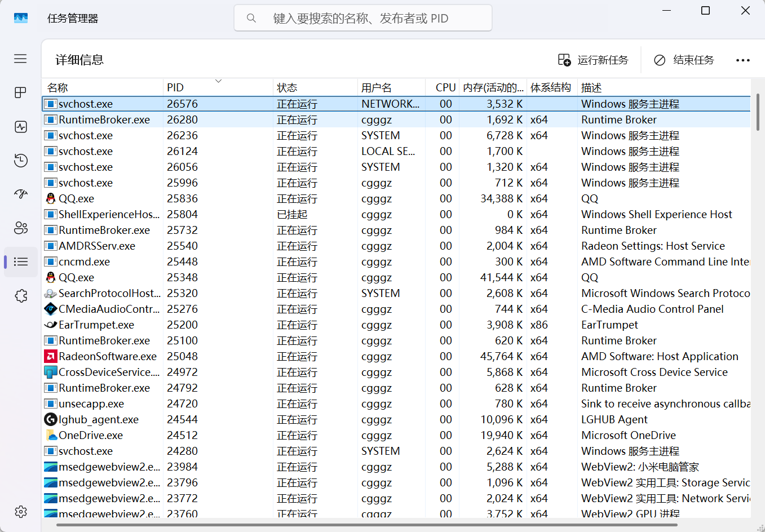Open the Startup apps page icon
Viewport: 765px width, 532px height.
tap(21, 194)
